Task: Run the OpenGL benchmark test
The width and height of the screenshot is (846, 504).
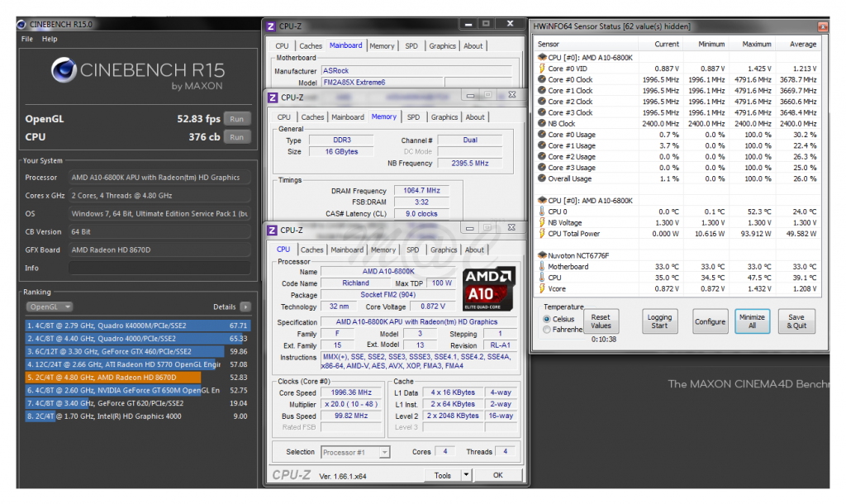Action: pyautogui.click(x=237, y=119)
